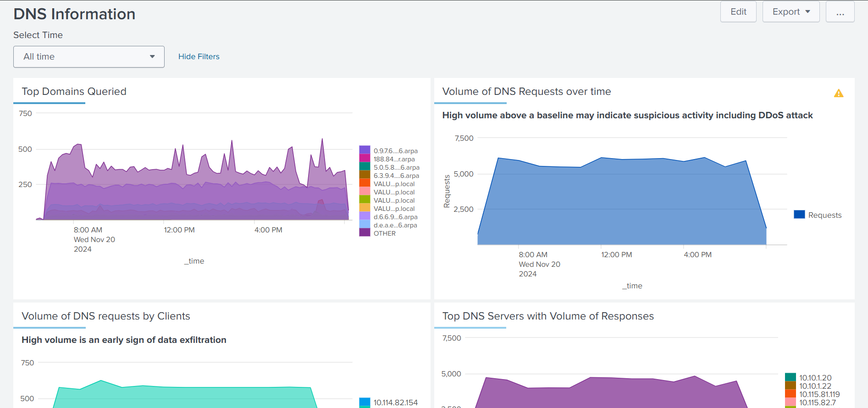Click the 0.9.7.6....6.arpa legend swatch

pyautogui.click(x=365, y=150)
